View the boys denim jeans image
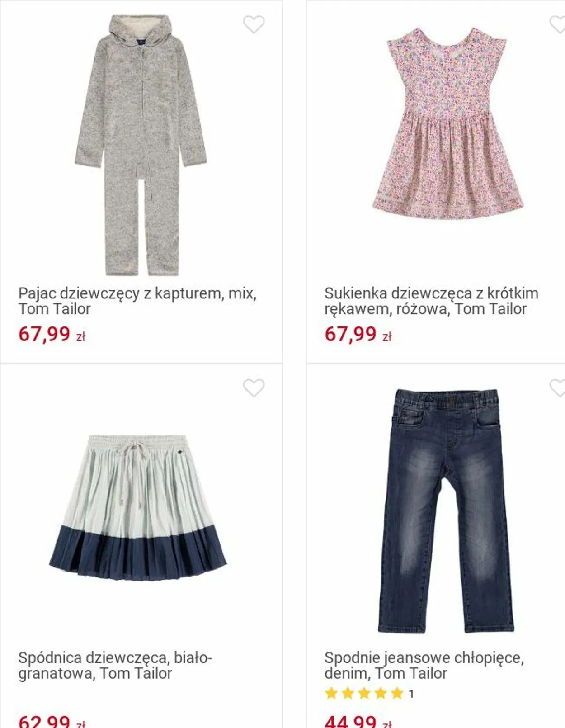Image resolution: width=565 pixels, height=728 pixels. 446,511
